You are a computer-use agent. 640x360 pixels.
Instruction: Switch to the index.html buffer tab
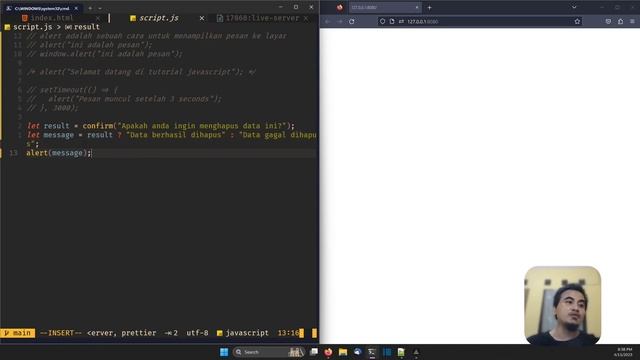[x=51, y=18]
